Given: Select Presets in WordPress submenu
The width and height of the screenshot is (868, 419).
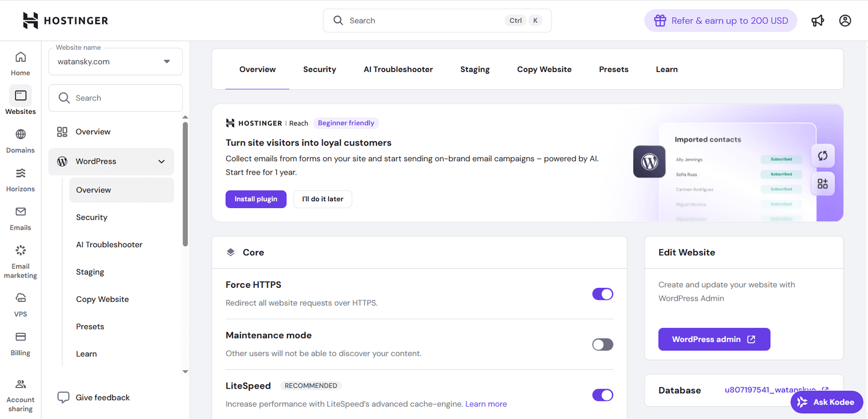Looking at the screenshot, I should tap(90, 326).
